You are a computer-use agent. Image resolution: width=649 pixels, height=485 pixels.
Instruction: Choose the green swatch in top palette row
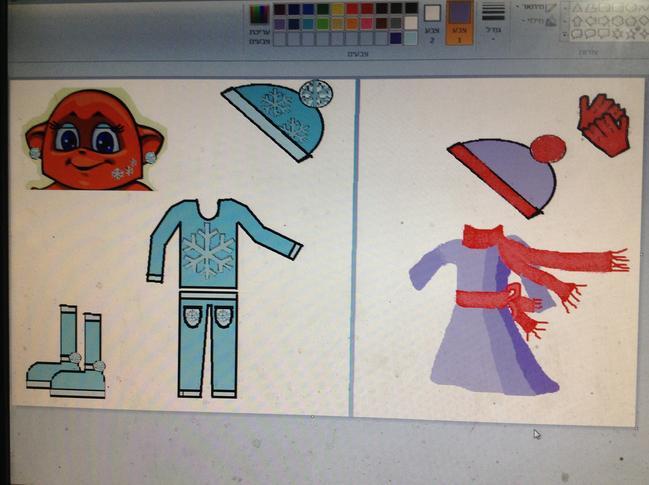323,8
